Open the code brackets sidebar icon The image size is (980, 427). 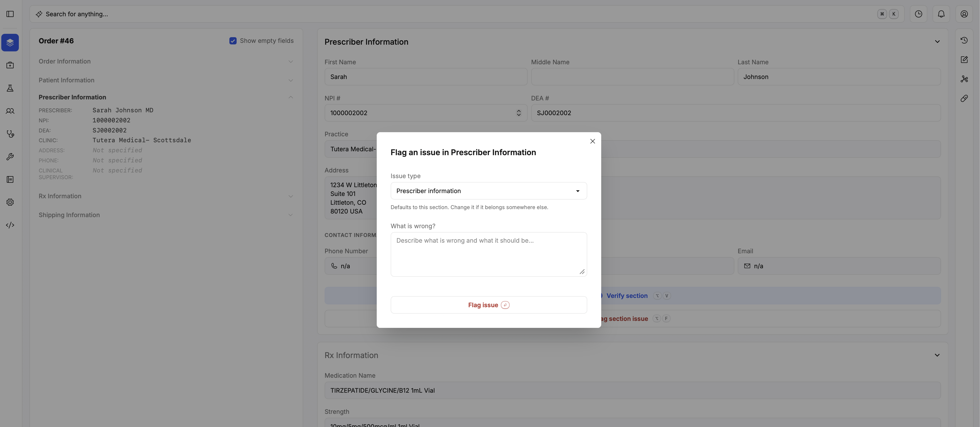[x=10, y=225]
